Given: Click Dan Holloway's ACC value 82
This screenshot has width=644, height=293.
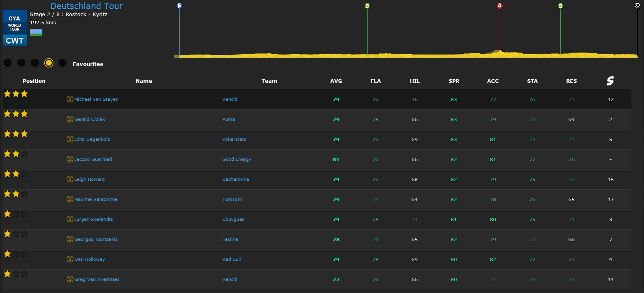Looking at the screenshot, I should pyautogui.click(x=493, y=259).
